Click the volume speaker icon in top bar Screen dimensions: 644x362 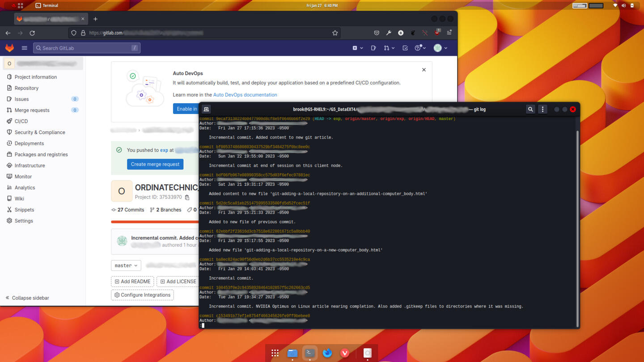(623, 5)
